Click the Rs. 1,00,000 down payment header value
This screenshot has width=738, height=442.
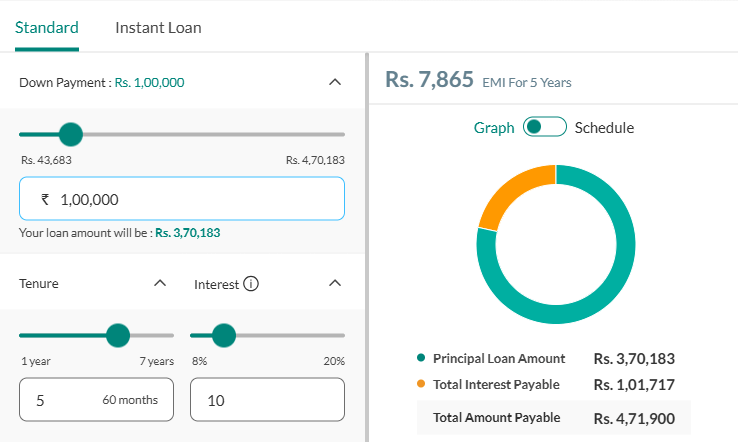tap(149, 82)
